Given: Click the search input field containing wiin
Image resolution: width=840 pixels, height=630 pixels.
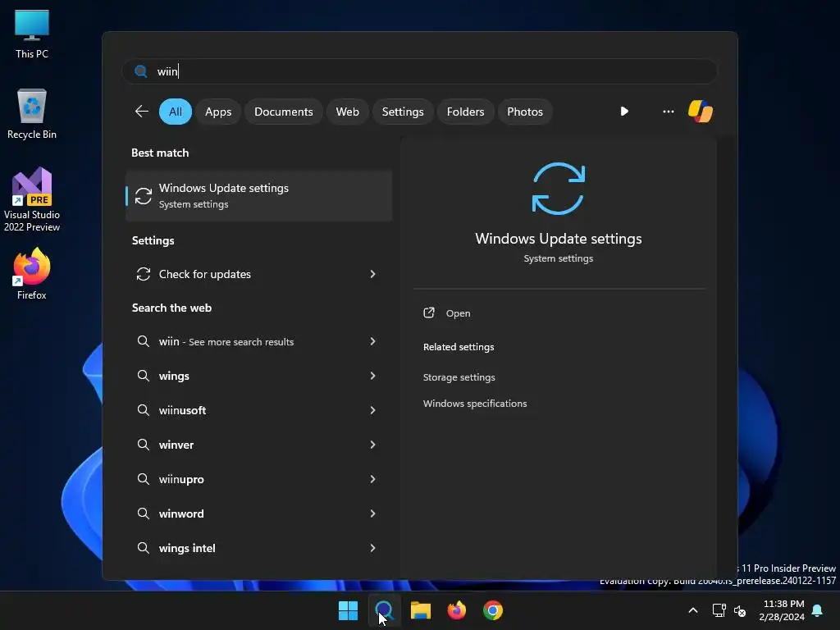Looking at the screenshot, I should coord(419,71).
